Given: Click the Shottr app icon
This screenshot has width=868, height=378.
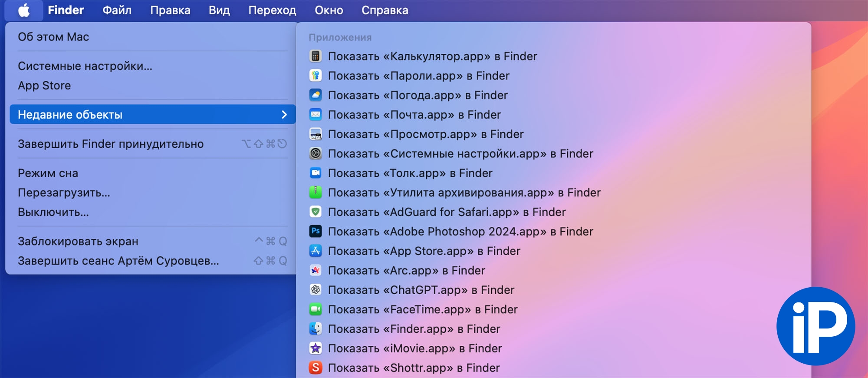Looking at the screenshot, I should [316, 368].
